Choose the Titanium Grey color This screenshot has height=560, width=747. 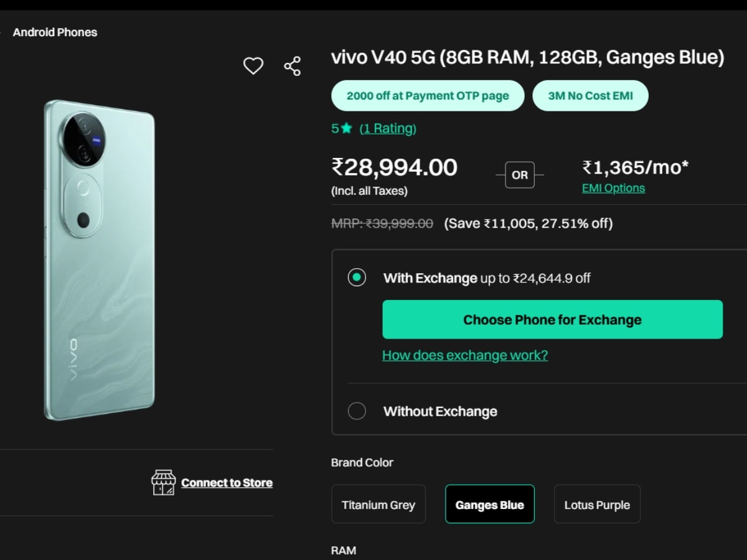point(378,505)
